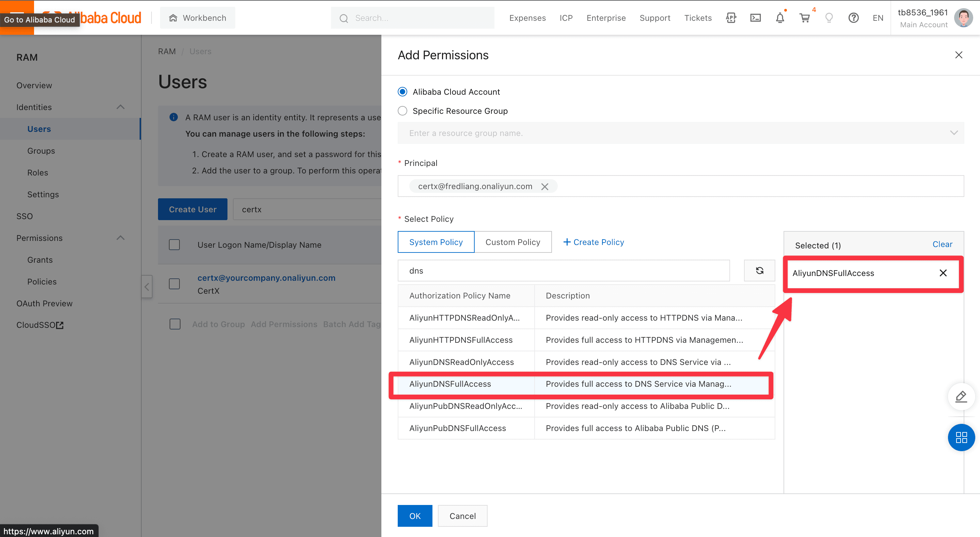Open SSO in RAM sidebar
Viewport: 980px width, 537px height.
[25, 216]
